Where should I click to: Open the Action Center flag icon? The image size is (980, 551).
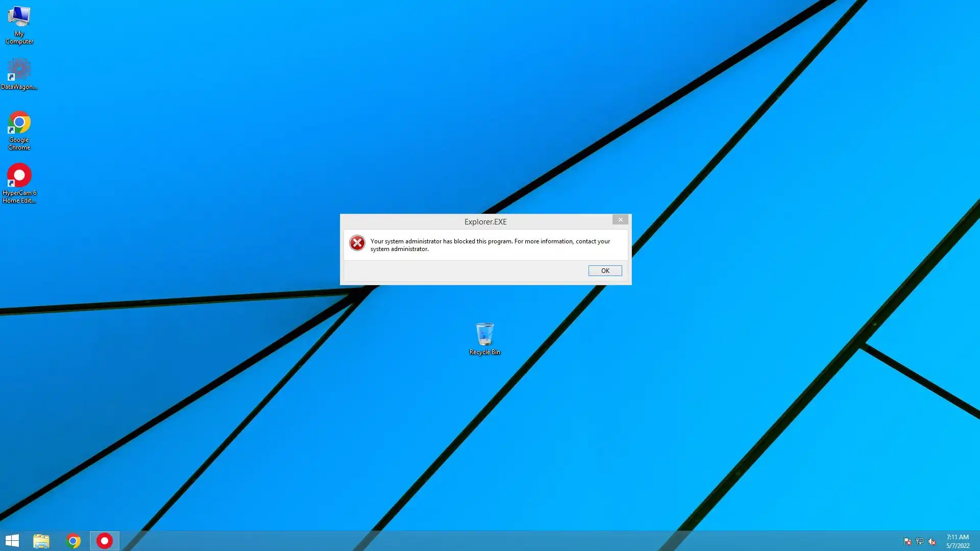click(908, 541)
